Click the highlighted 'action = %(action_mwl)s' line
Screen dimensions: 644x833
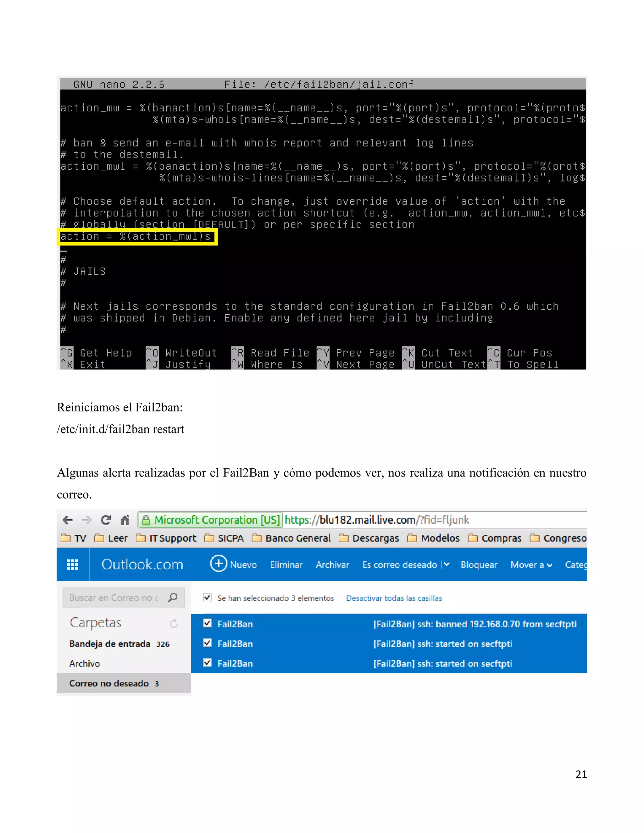[136, 236]
